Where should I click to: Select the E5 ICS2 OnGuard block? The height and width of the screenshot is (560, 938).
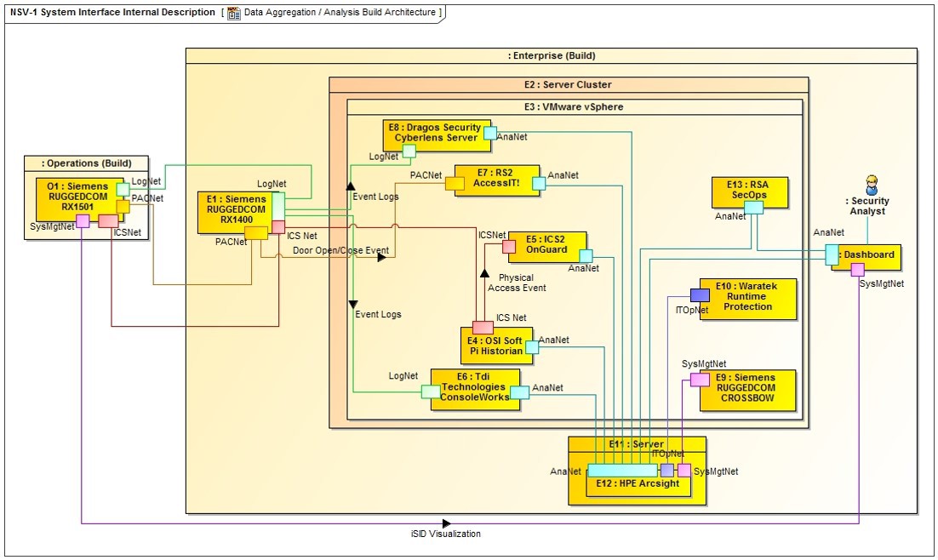[x=547, y=247]
